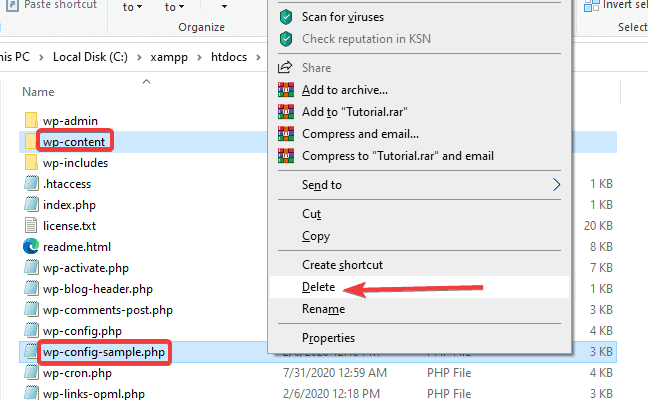Click the wp-admin folder icon
This screenshot has width=648, height=400.
tap(31, 121)
